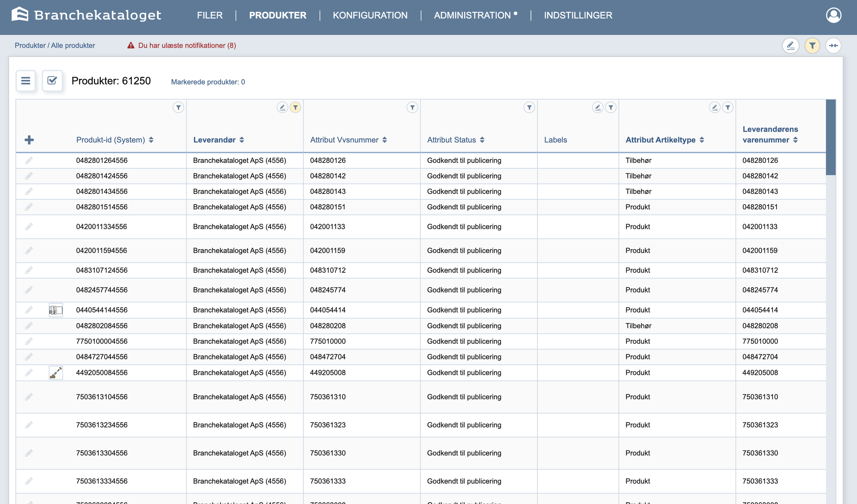Sort the Attribut Artikeltype column
The width and height of the screenshot is (857, 504).
coord(702,140)
